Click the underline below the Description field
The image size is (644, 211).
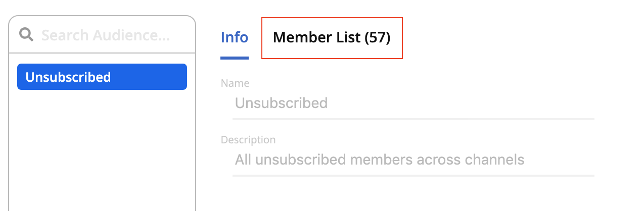pos(413,175)
